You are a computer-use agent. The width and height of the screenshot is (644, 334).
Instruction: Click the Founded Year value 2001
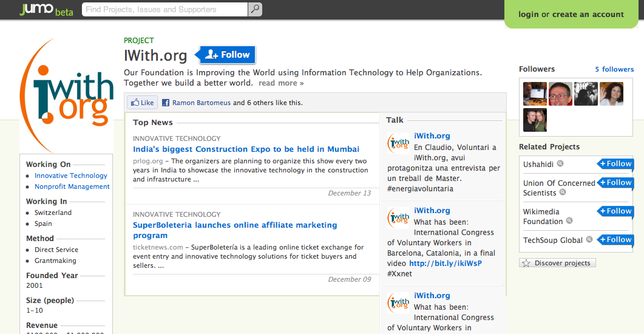[35, 285]
